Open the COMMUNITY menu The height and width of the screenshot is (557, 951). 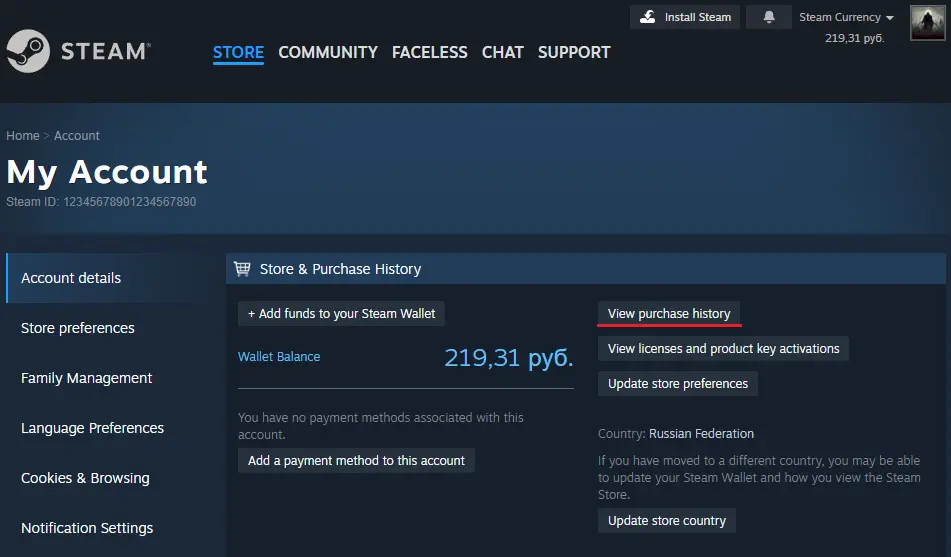tap(328, 52)
